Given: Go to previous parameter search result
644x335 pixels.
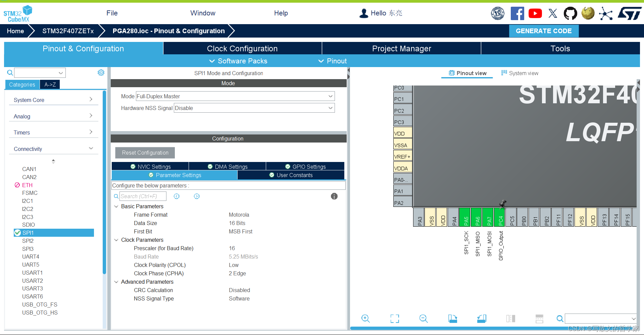Looking at the screenshot, I should pyautogui.click(x=177, y=196).
